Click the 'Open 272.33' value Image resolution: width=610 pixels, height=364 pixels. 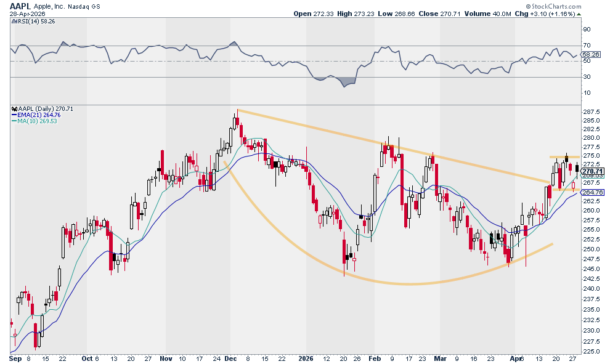tap(314, 14)
